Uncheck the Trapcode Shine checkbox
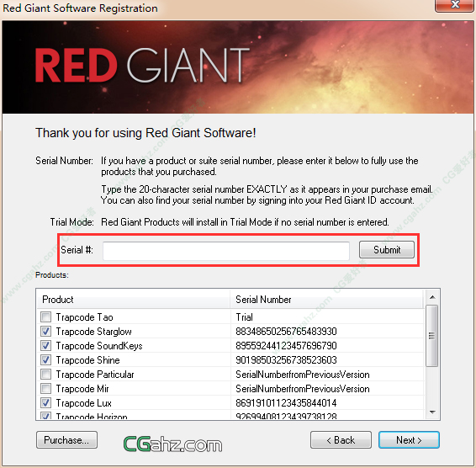The height and width of the screenshot is (468, 476). click(x=46, y=359)
